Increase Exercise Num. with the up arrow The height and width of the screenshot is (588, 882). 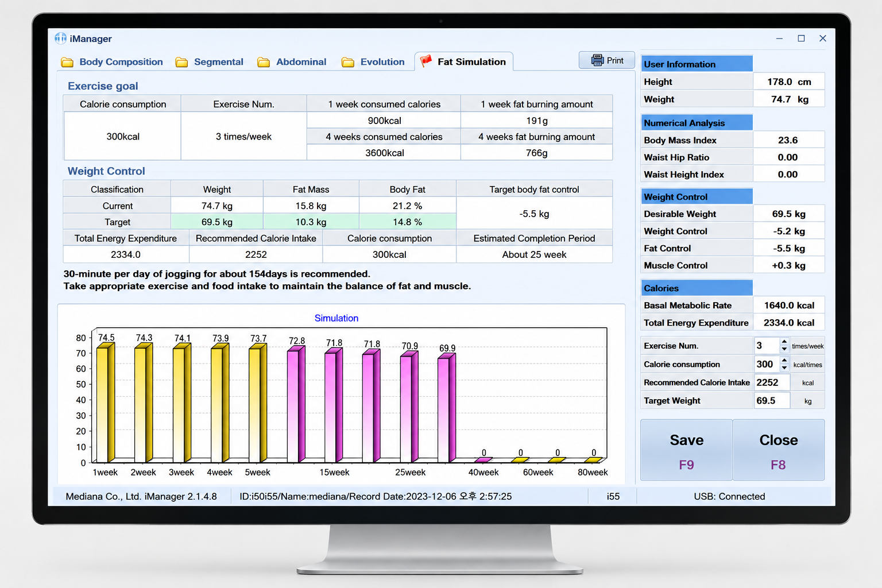click(784, 342)
